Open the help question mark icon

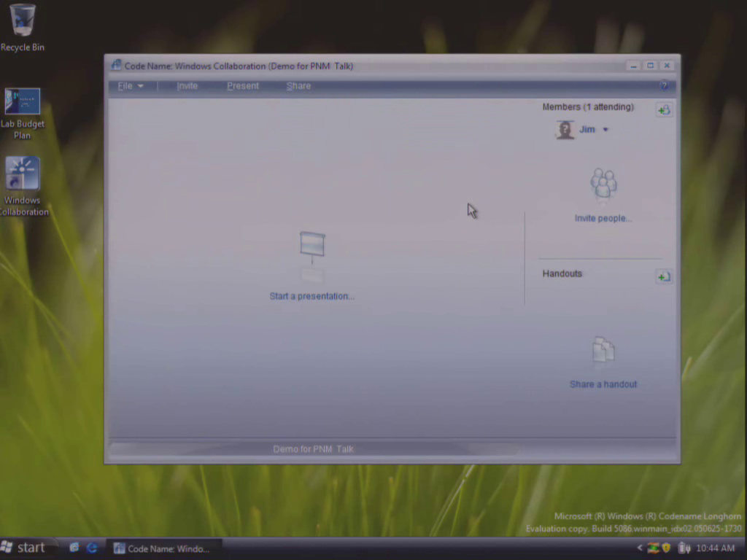664,86
